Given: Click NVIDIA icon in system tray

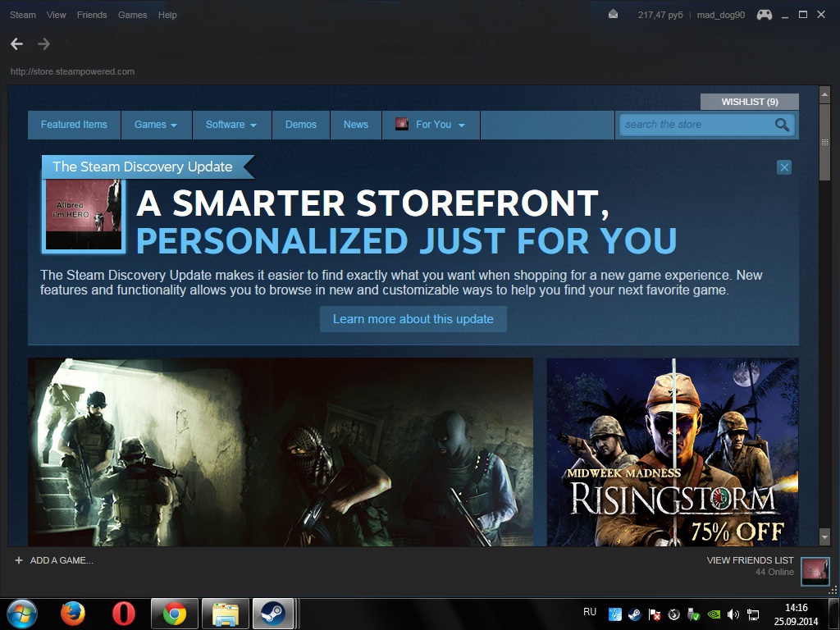Looking at the screenshot, I should click(714, 614).
